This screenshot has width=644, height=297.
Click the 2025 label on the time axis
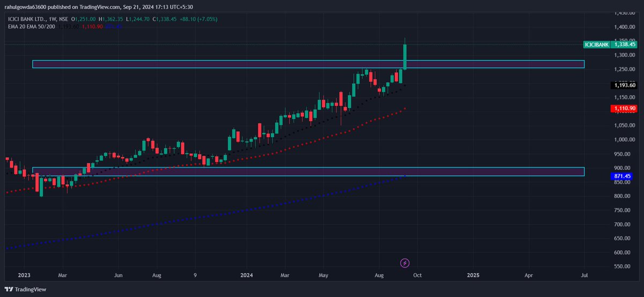(x=473, y=275)
